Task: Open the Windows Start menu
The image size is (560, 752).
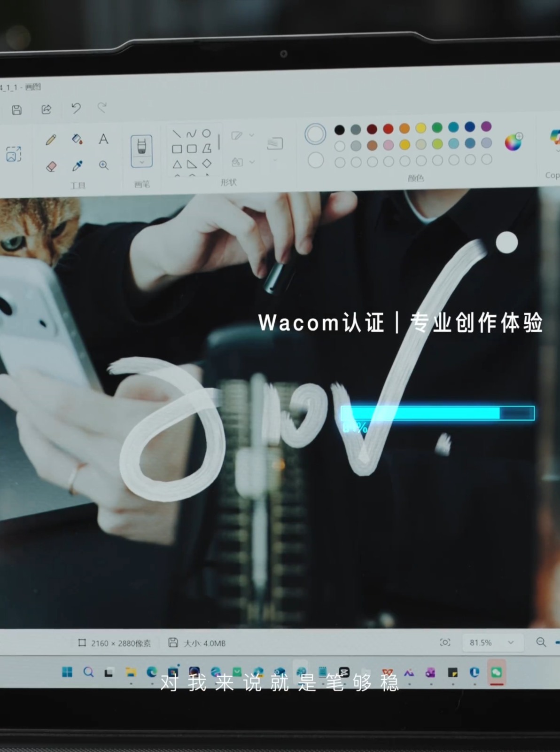Action: (x=67, y=672)
